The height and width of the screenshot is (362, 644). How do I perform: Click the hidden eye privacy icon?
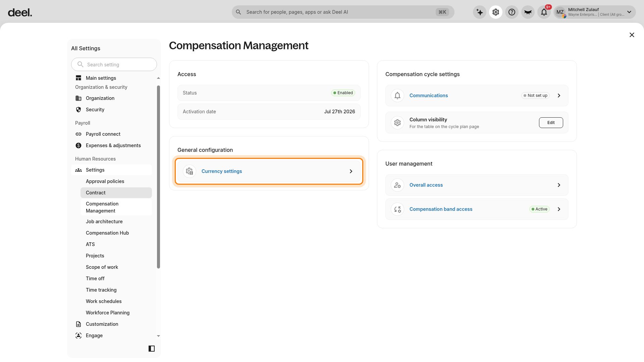(528, 12)
